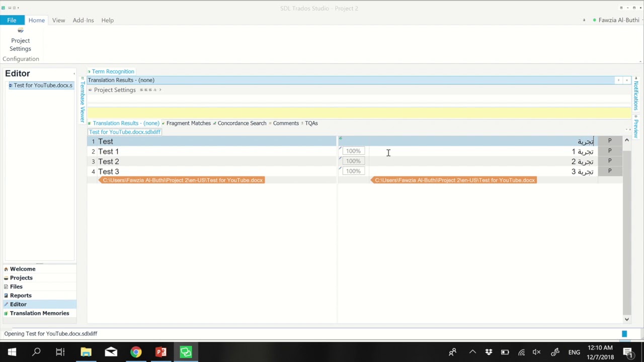Open PowerPoint from the taskbar
The image size is (644, 362).
pyautogui.click(x=161, y=352)
